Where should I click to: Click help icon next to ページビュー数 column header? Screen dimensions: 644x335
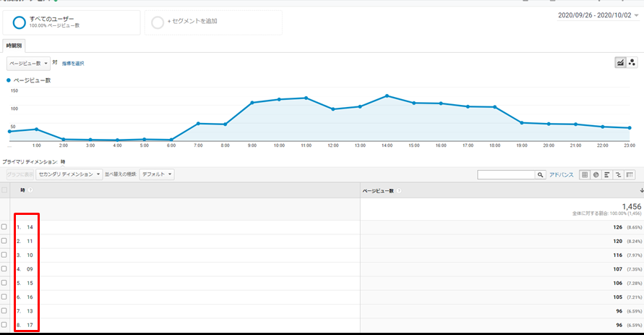click(x=400, y=191)
